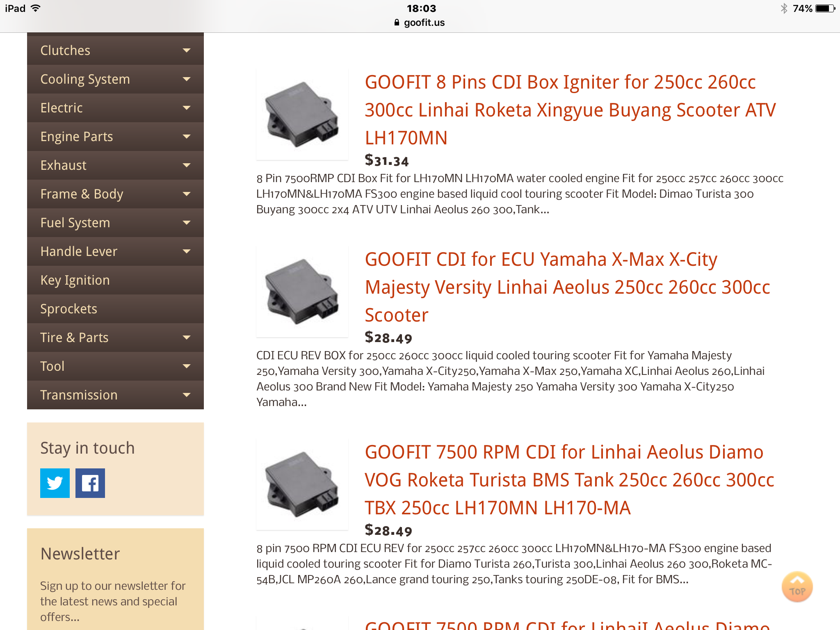Tap the battery status icon

click(x=825, y=9)
